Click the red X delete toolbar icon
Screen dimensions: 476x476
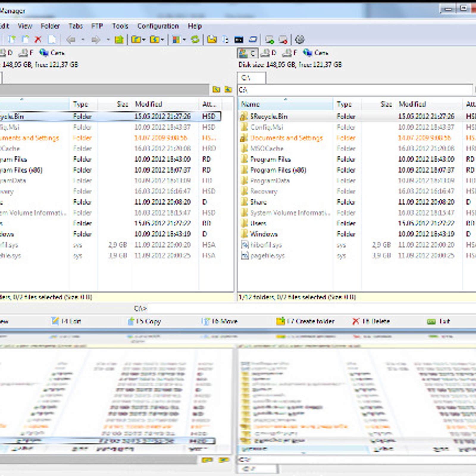tap(38, 39)
